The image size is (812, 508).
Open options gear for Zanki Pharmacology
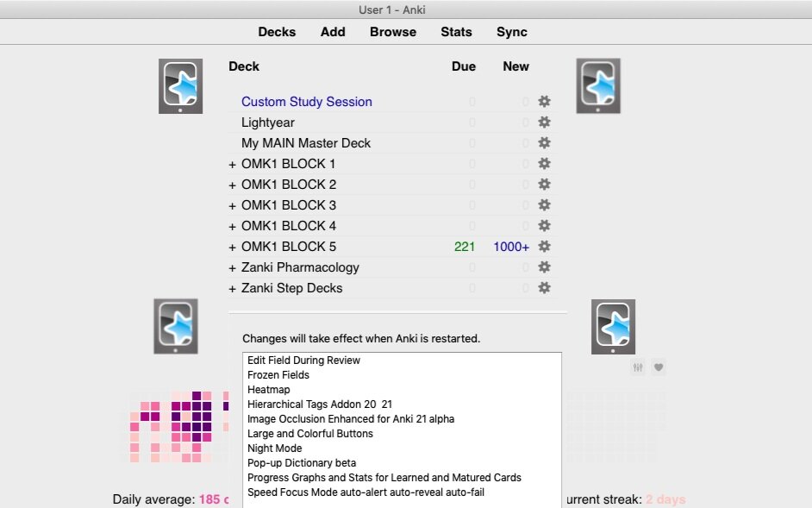(544, 267)
